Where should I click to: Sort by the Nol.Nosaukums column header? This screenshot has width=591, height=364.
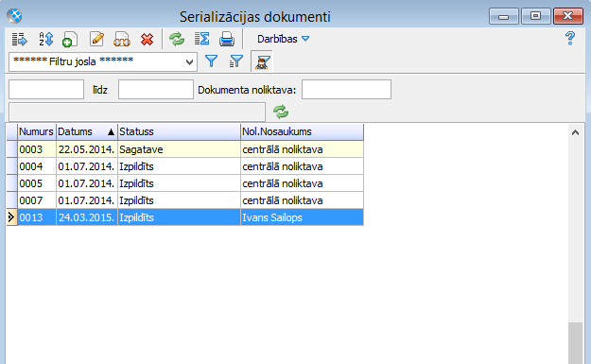(303, 131)
